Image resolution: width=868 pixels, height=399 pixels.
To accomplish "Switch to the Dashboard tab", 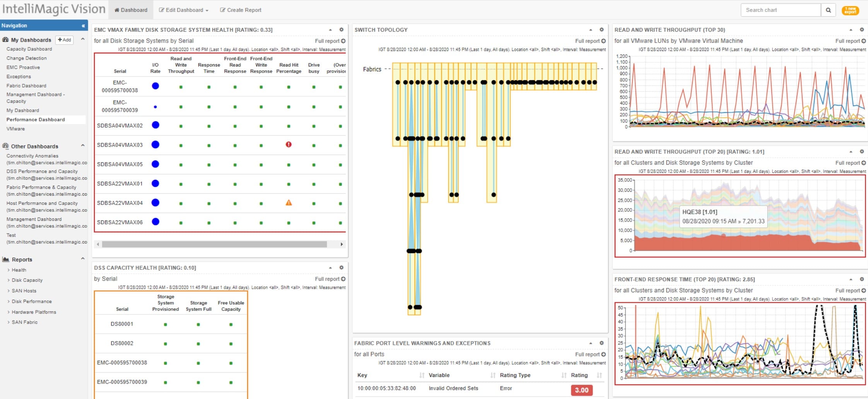I will point(131,10).
